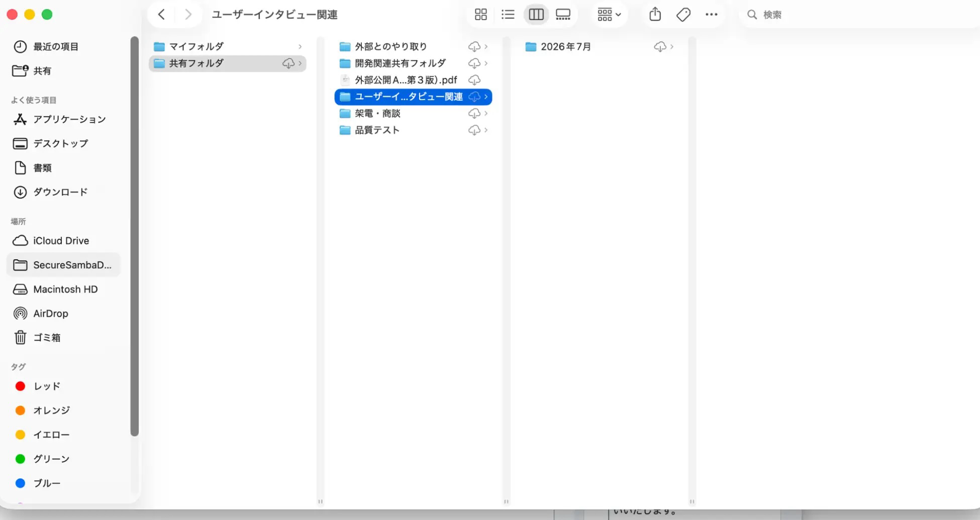Select the マイフォルダ folder
980x520 pixels.
(228, 47)
